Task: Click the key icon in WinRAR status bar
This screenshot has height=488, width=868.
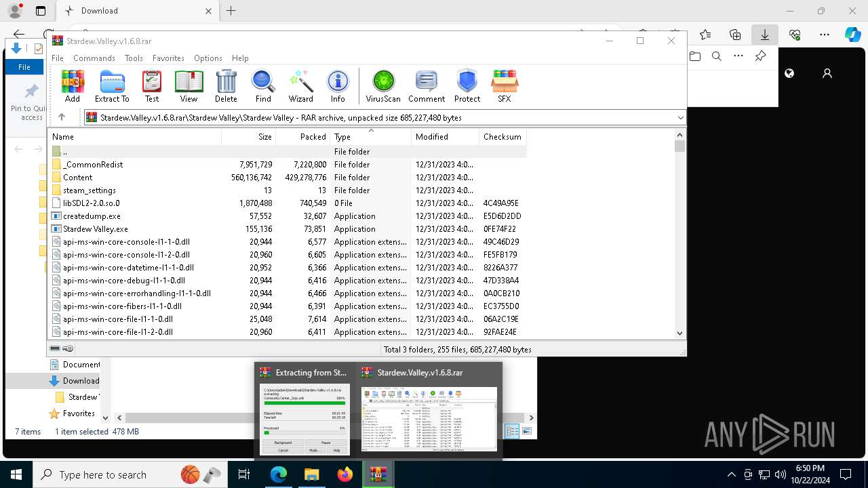Action: pyautogui.click(x=68, y=348)
